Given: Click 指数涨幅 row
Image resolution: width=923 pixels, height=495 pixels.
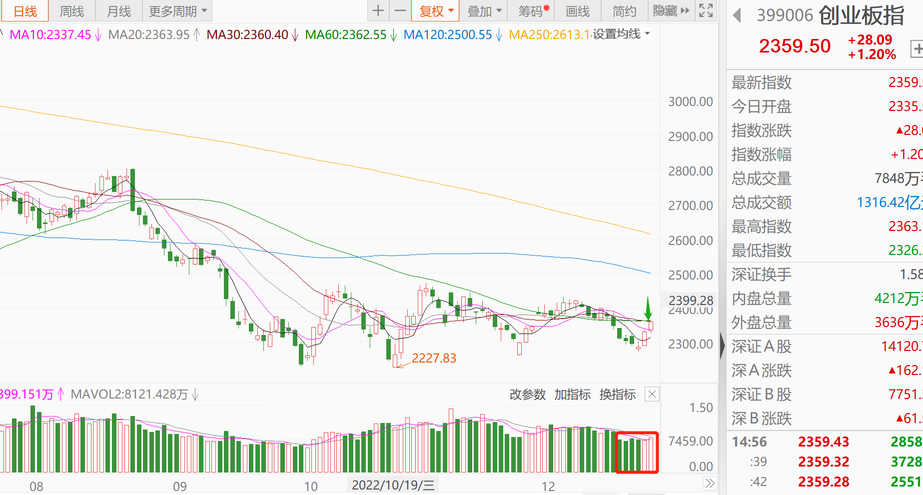Looking at the screenshot, I should point(826,155).
